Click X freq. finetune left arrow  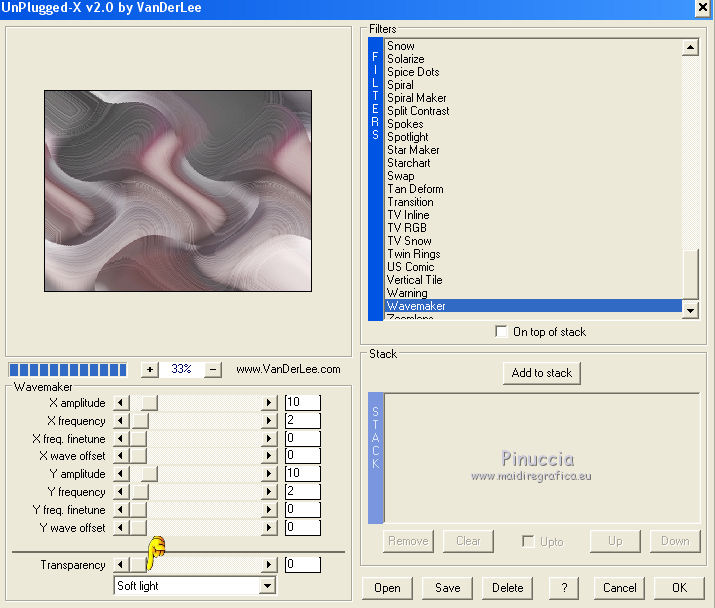(x=121, y=438)
